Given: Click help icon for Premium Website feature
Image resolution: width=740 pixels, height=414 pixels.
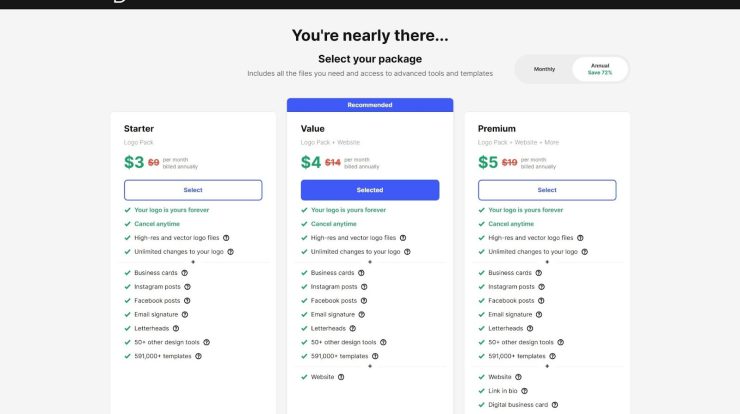Looking at the screenshot, I should click(x=518, y=377).
